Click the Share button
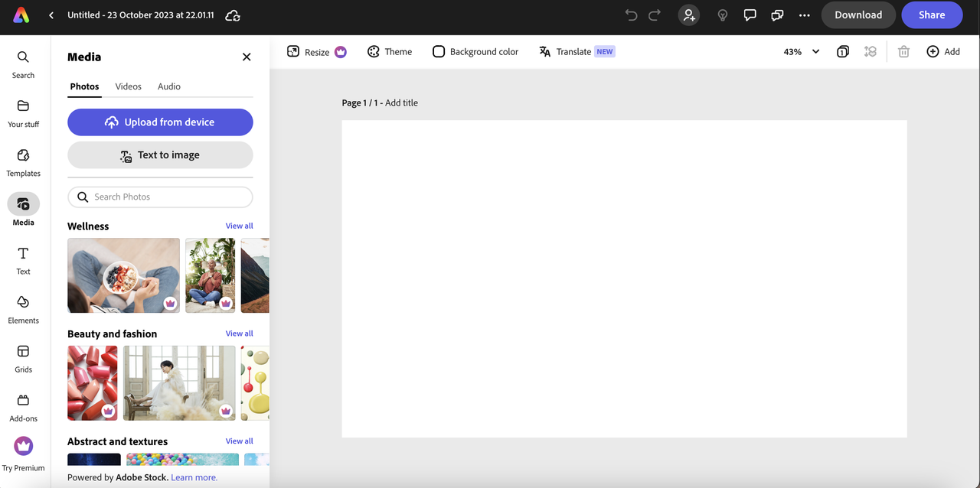 click(x=932, y=15)
